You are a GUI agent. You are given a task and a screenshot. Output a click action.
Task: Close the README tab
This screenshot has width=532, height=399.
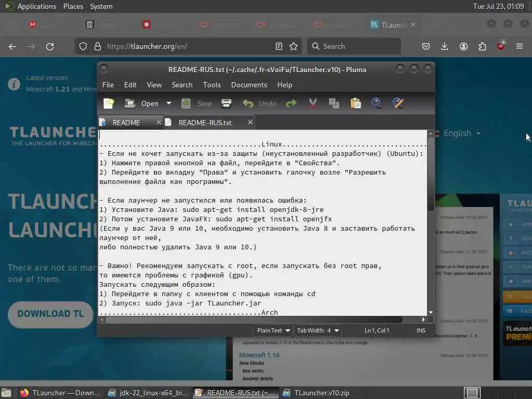tap(158, 122)
